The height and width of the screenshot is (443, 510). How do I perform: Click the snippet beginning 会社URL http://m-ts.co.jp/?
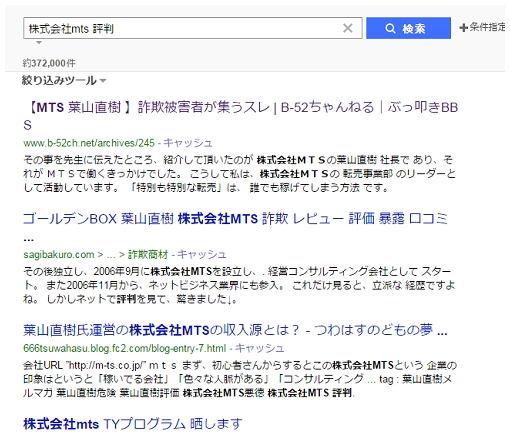[239, 379]
